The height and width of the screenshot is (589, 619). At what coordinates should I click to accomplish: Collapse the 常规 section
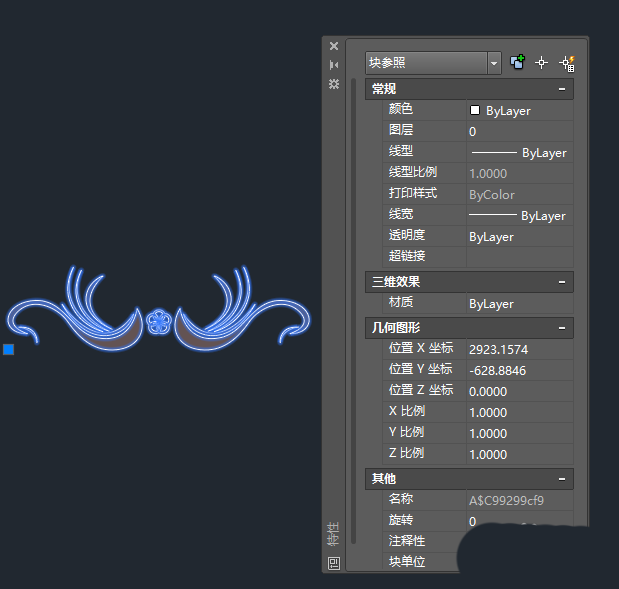[x=562, y=89]
